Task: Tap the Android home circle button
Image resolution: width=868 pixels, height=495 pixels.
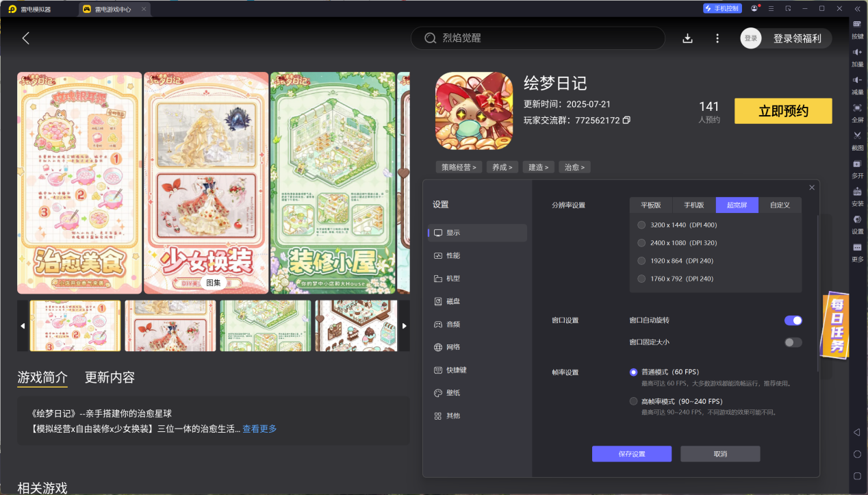Action: click(857, 454)
